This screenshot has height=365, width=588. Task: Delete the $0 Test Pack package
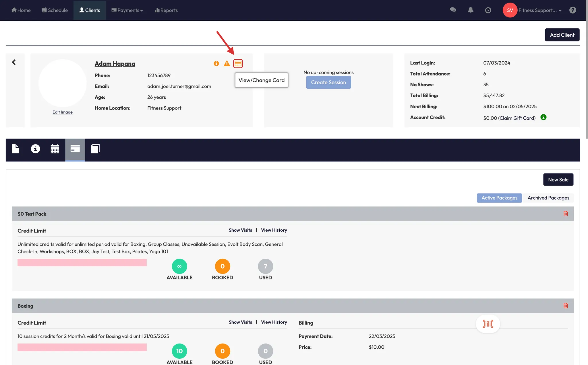566,214
